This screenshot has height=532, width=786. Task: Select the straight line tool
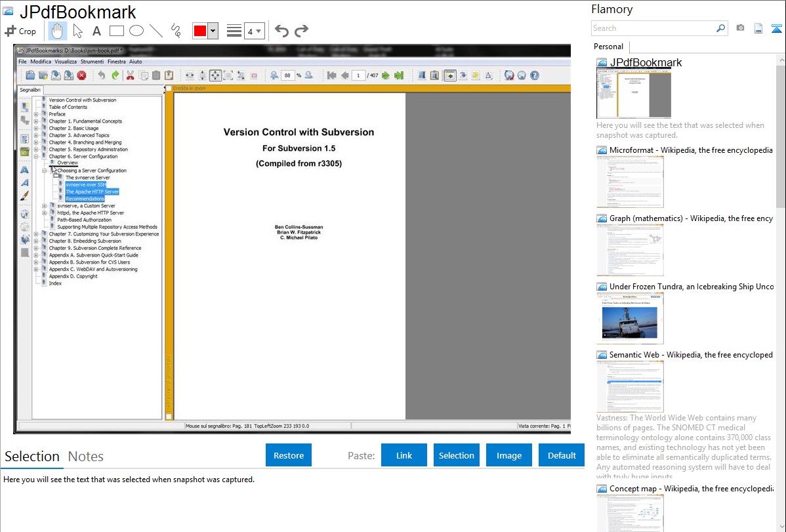pyautogui.click(x=156, y=31)
